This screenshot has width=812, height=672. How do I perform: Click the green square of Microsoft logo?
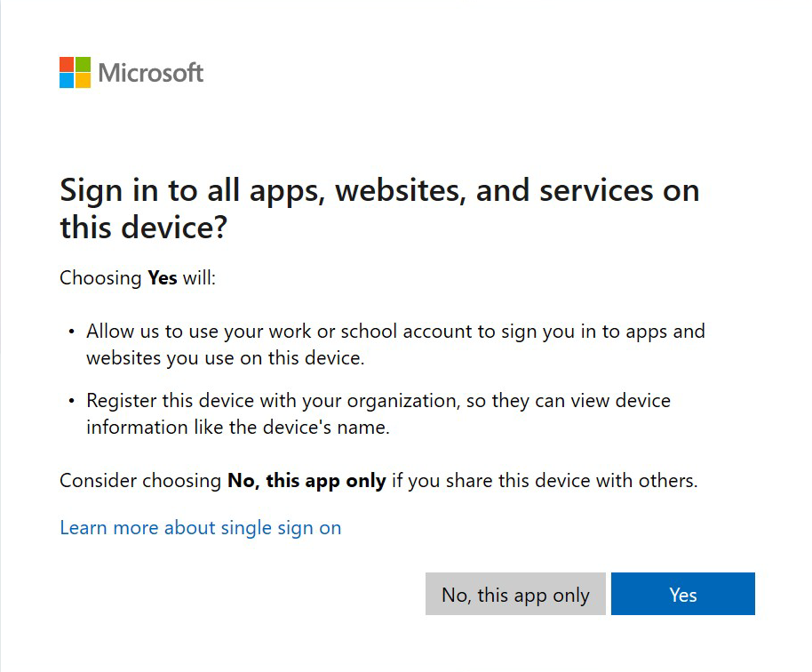click(x=83, y=65)
